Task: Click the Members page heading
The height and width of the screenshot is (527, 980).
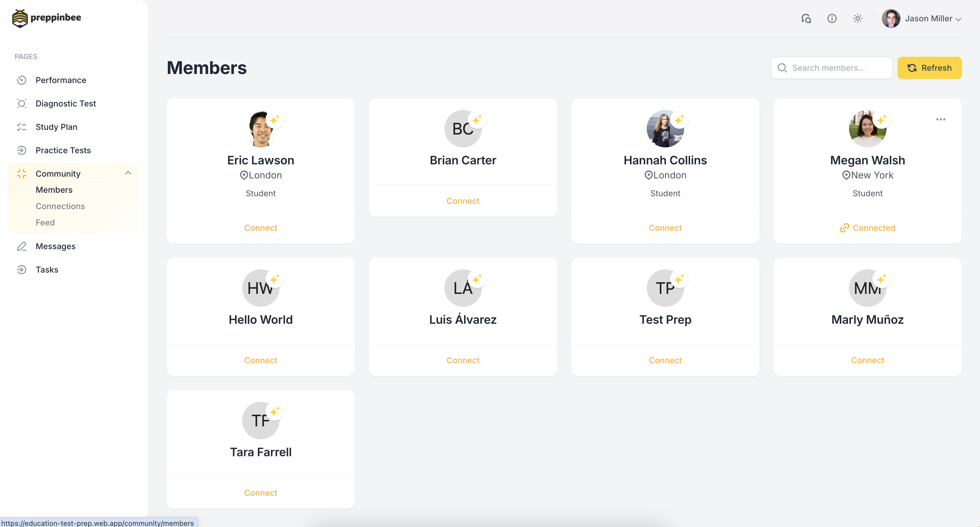Action: coord(207,68)
